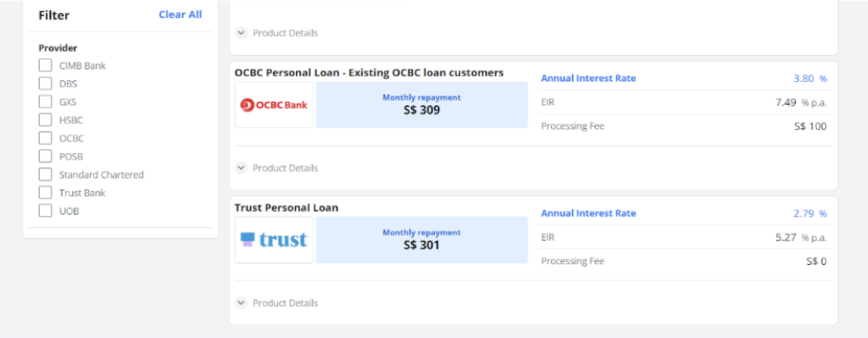Tick the Standard Chartered checkbox
This screenshot has height=338, width=868.
pyautogui.click(x=45, y=174)
